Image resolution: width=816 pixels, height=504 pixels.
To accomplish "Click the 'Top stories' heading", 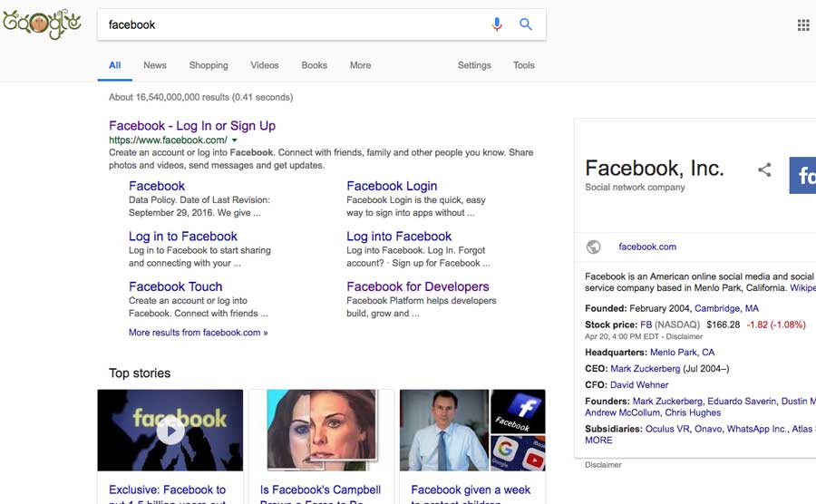I will click(x=140, y=373).
